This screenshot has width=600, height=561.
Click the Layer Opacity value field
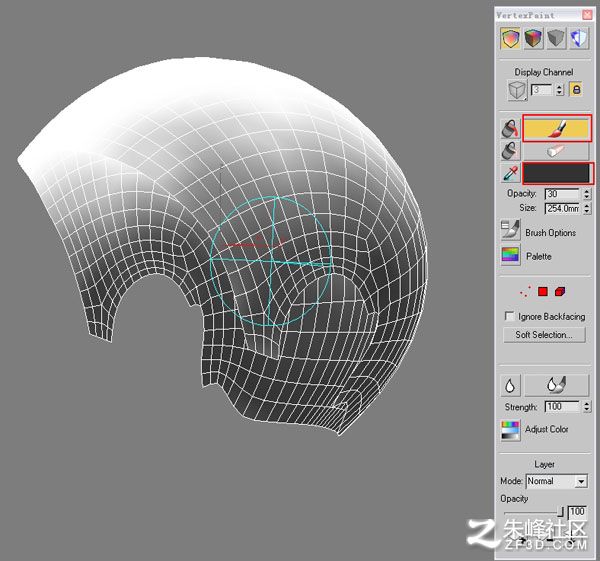576,512
